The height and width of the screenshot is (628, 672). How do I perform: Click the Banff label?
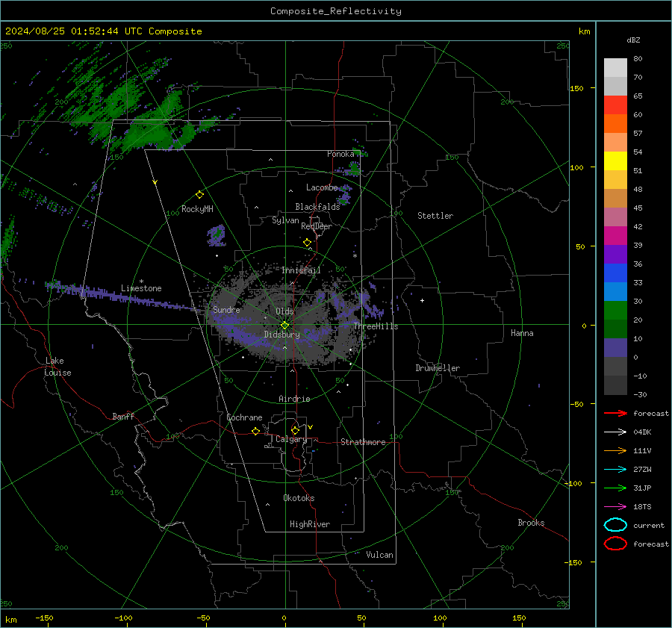coord(123,417)
